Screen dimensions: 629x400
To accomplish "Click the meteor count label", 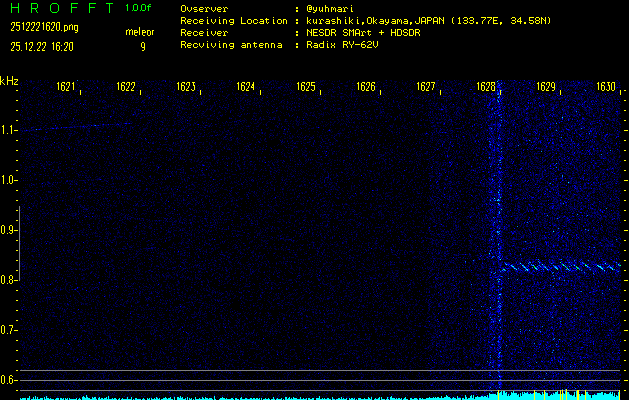I will [x=140, y=32].
